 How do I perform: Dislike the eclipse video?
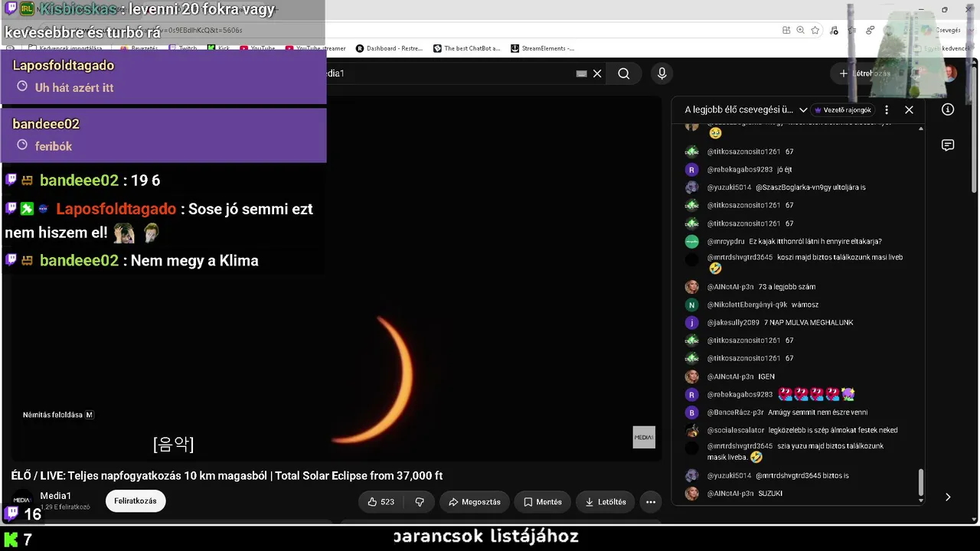(x=420, y=502)
